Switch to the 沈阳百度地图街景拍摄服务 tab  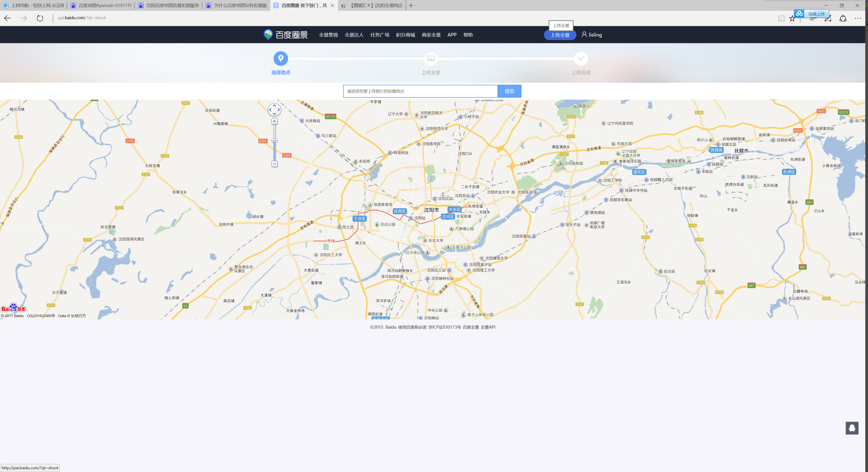(169, 5)
